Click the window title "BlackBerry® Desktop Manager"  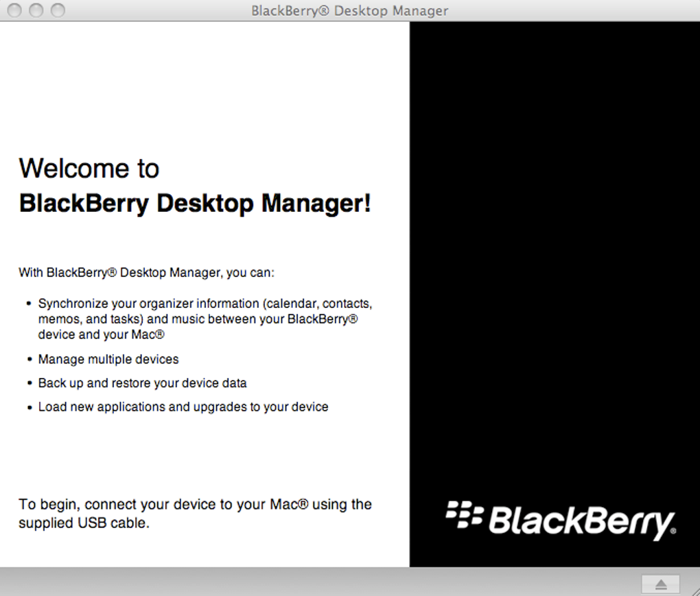tap(349, 10)
